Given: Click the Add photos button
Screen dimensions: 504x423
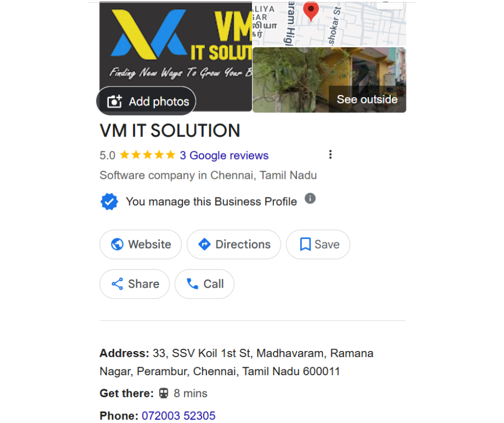Looking at the screenshot, I should click(146, 101).
